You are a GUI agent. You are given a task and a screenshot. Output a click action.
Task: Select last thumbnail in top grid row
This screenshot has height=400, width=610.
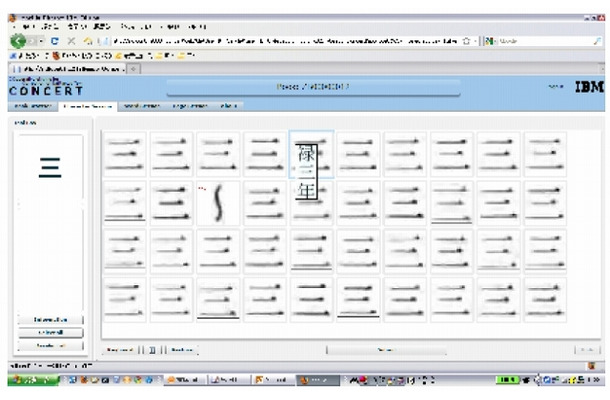tap(545, 154)
